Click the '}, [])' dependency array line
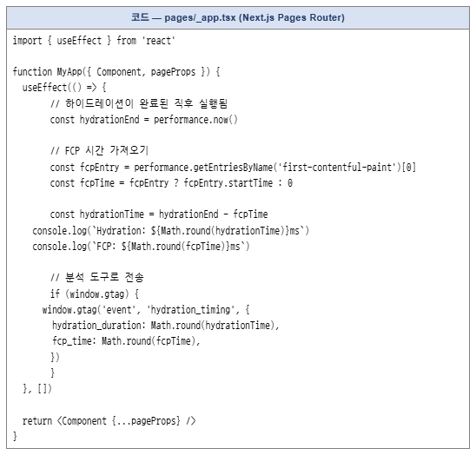The image size is (476, 455). tap(37, 388)
